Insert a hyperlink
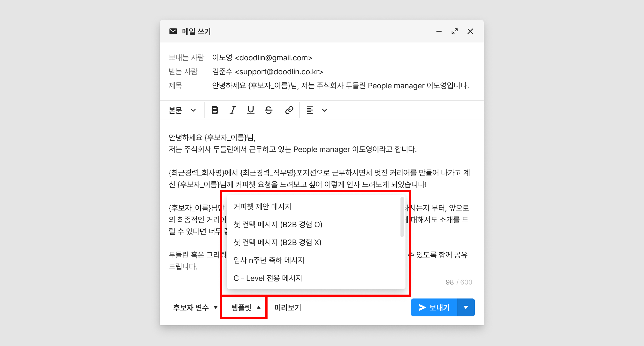The image size is (644, 346). 289,110
